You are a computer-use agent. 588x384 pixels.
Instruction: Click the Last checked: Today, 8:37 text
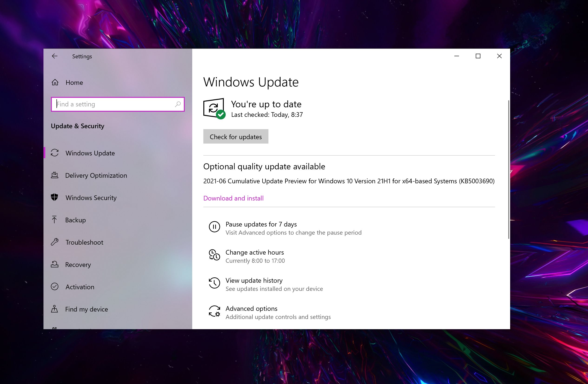(x=267, y=115)
